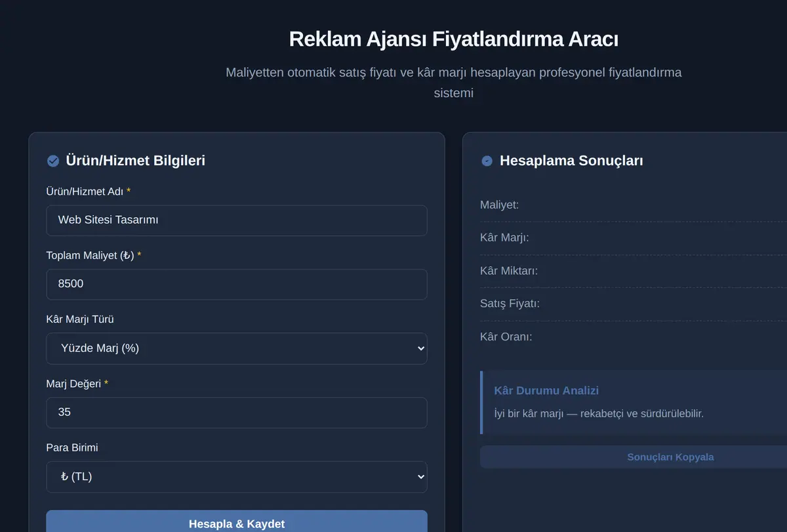This screenshot has width=787, height=532.
Task: Click the Para Birimi field label
Action: coord(72,447)
